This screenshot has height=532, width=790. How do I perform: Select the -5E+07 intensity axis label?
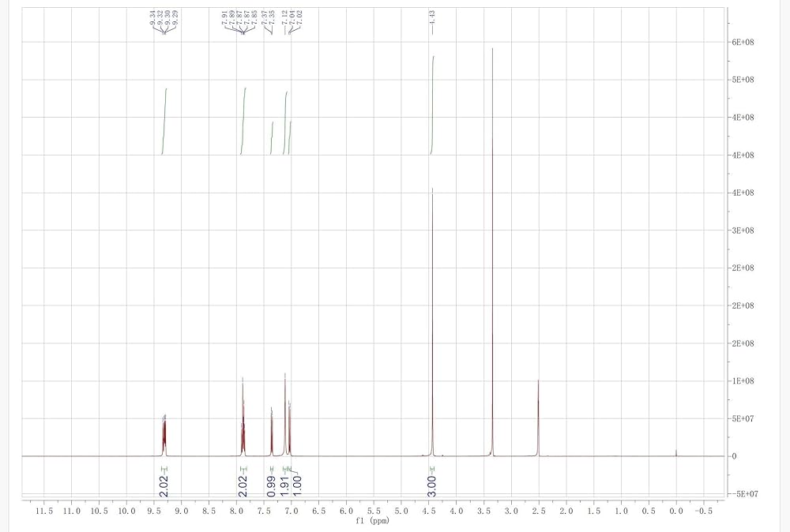743,494
